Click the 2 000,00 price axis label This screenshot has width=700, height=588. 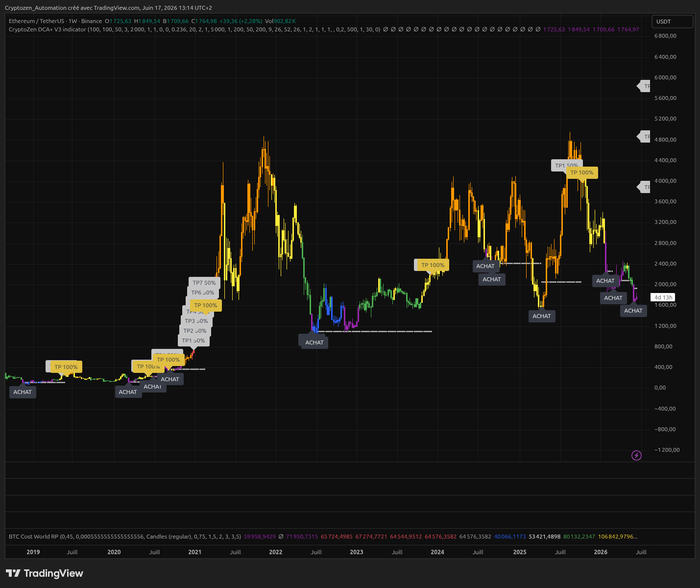pos(665,284)
